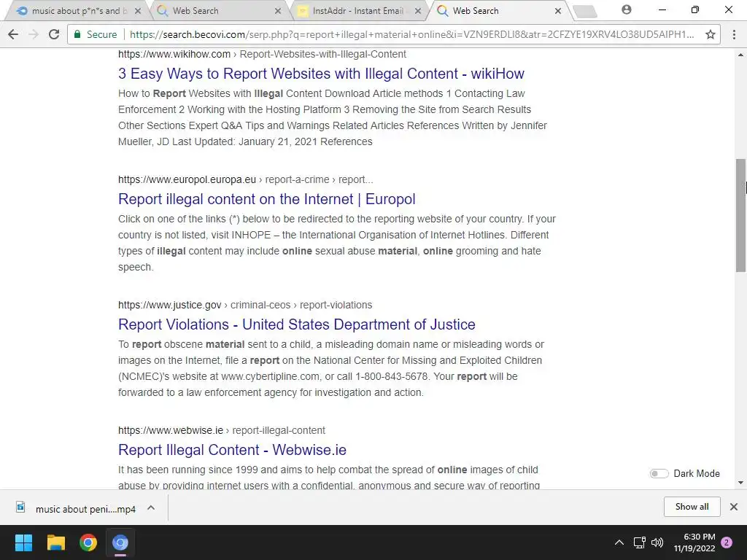This screenshot has width=747, height=560.
Task: Open the volume speaker icon
Action: tap(657, 542)
